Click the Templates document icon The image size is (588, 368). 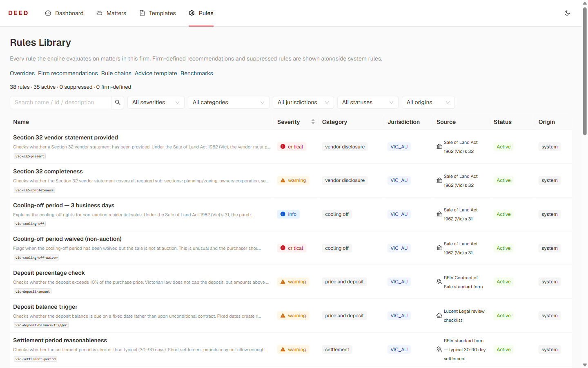coord(142,13)
